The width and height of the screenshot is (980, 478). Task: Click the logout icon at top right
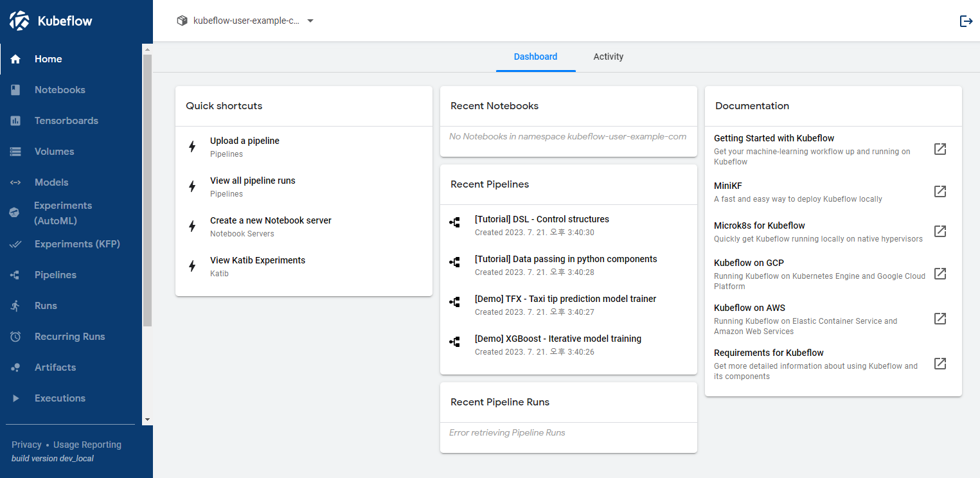[x=966, y=21]
